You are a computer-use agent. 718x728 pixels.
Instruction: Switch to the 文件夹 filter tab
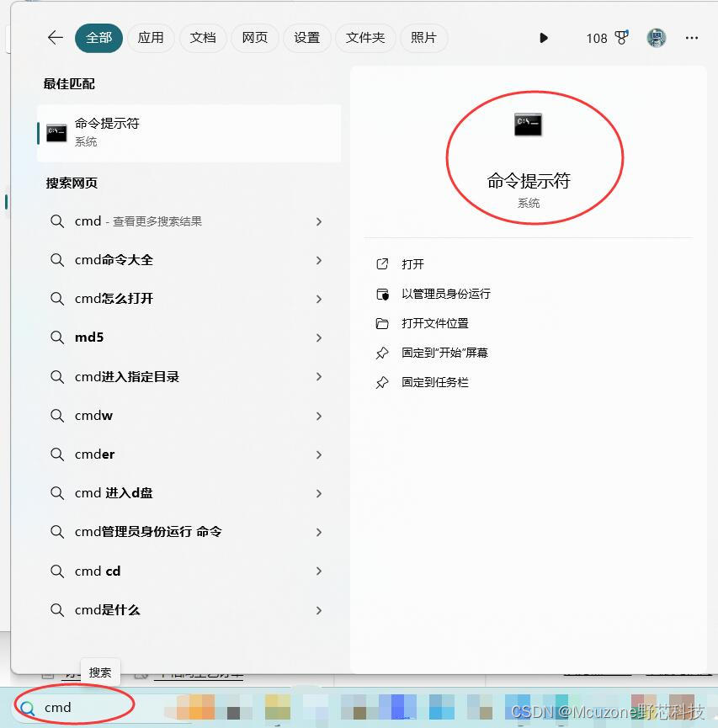coord(365,38)
